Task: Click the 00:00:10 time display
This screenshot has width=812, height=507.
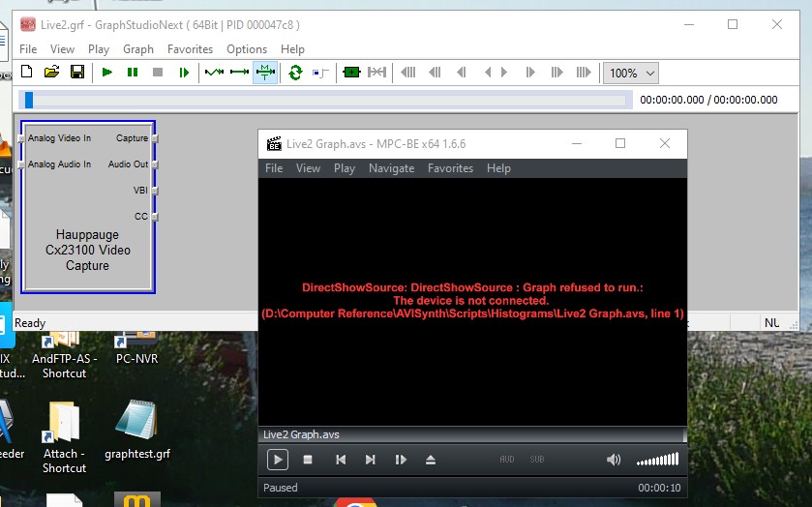Action: (x=659, y=488)
